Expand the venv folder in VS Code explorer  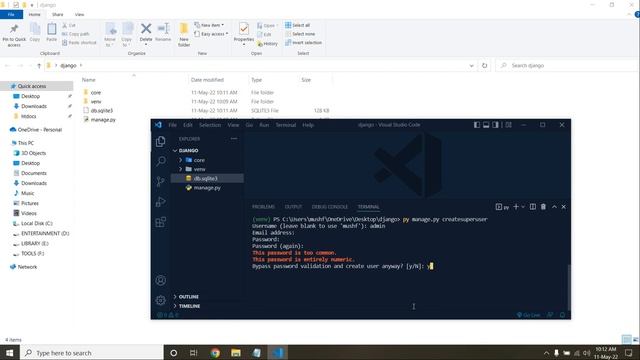tap(181, 169)
